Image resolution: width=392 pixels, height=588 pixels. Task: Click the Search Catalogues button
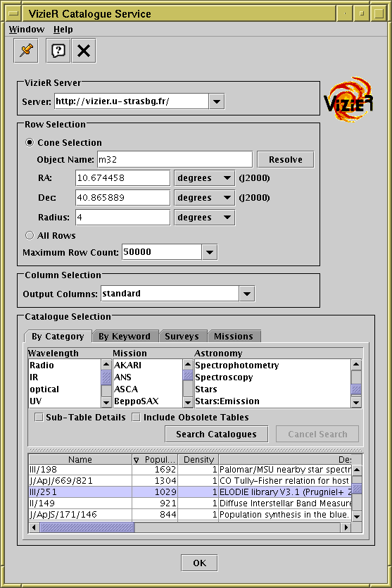(217, 434)
